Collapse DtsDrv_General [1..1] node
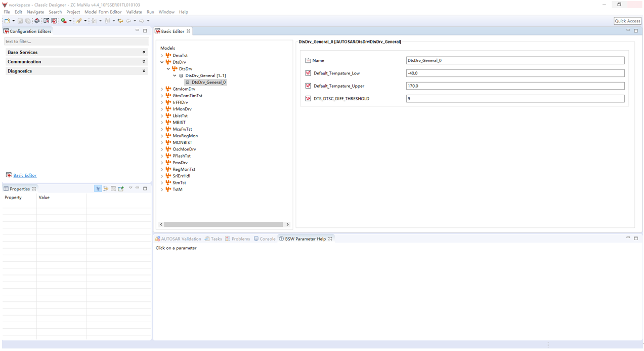 (x=175, y=75)
